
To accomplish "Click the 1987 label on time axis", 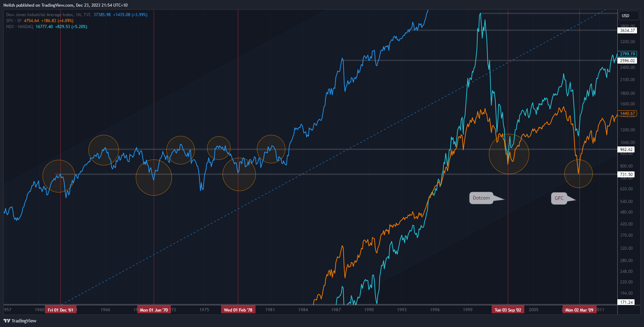I will [336, 310].
